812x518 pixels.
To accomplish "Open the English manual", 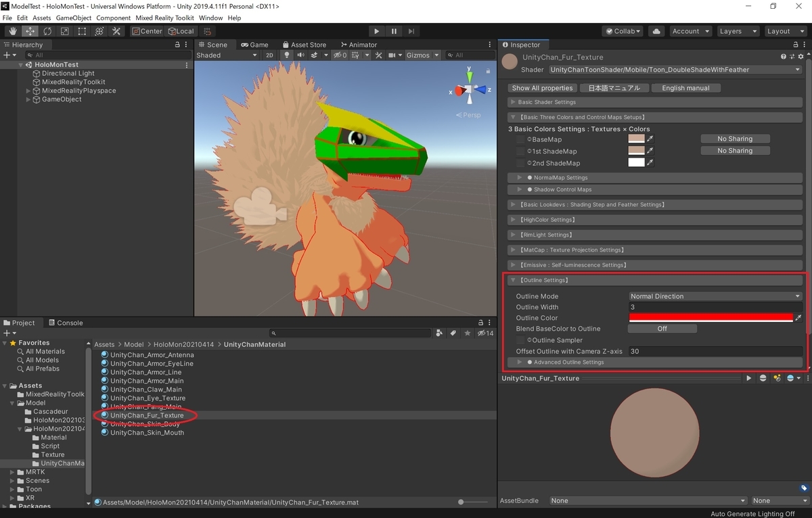I will tap(685, 88).
